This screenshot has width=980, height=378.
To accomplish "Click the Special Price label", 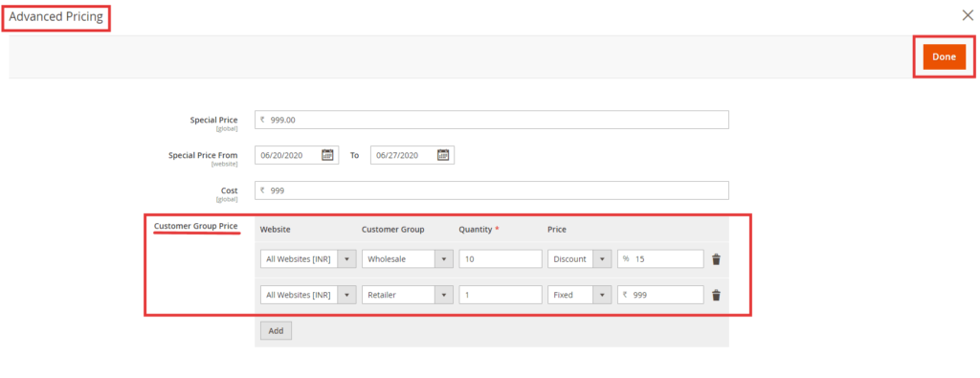I will 213,120.
